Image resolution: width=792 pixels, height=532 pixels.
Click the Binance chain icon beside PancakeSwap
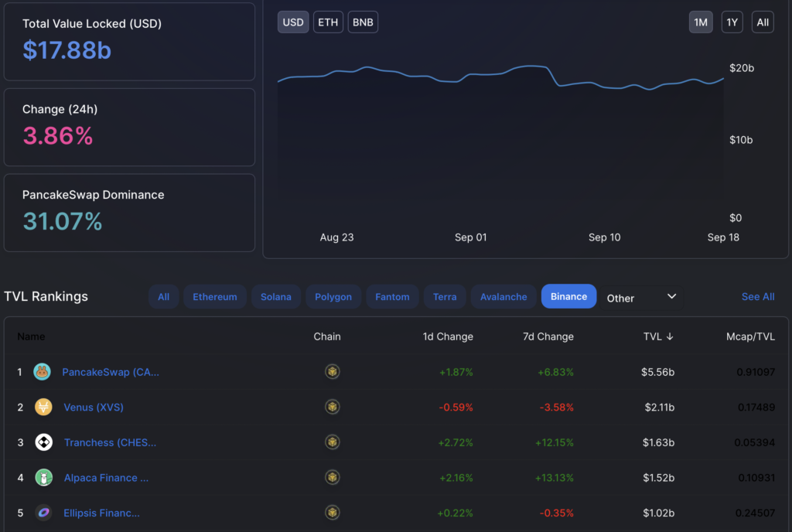click(x=332, y=371)
